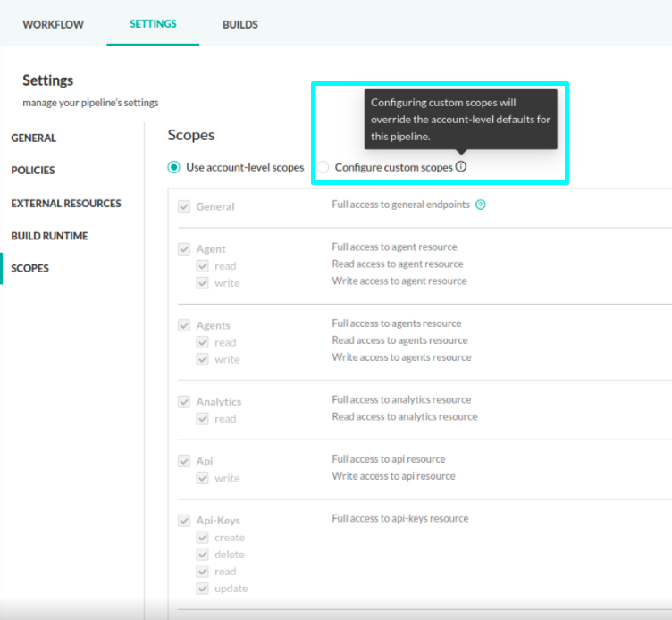Select the Use account-level scopes radio button
Screen dimensions: 672x620
click(174, 167)
